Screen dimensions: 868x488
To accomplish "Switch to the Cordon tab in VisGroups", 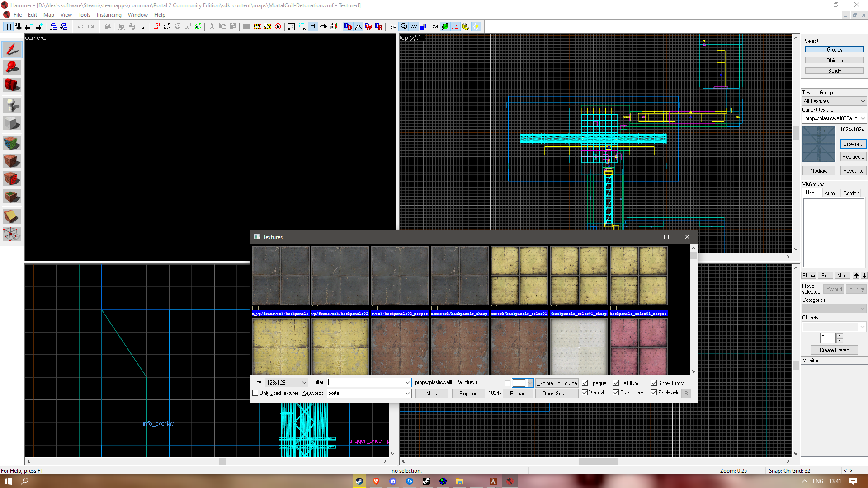I will [x=851, y=193].
